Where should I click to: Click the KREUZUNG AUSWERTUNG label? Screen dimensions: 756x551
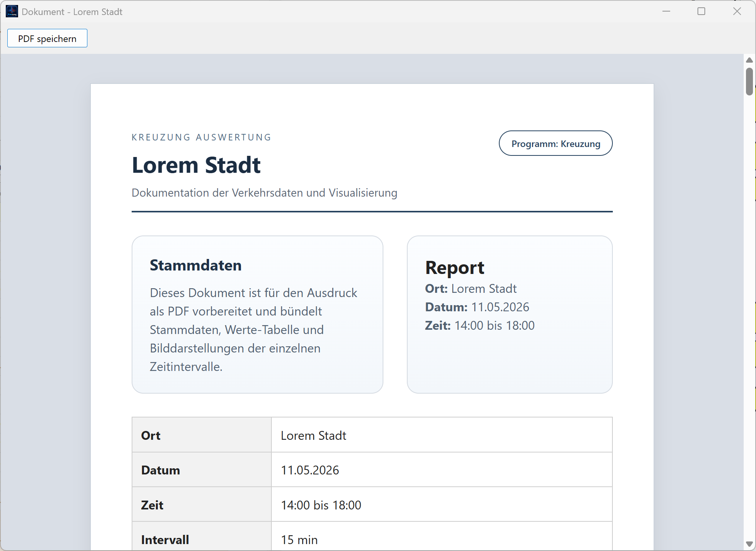202,137
